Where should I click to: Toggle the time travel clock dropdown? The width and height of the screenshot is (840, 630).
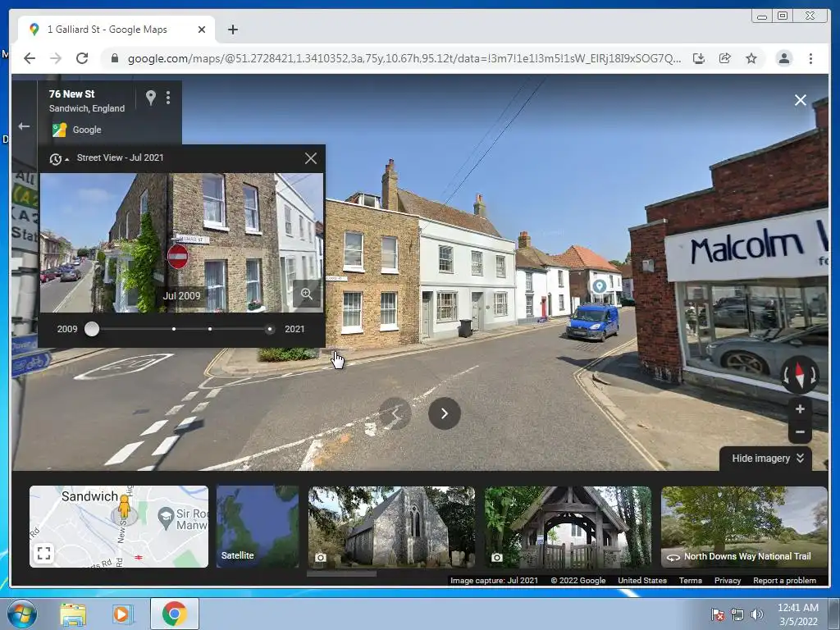tap(59, 159)
